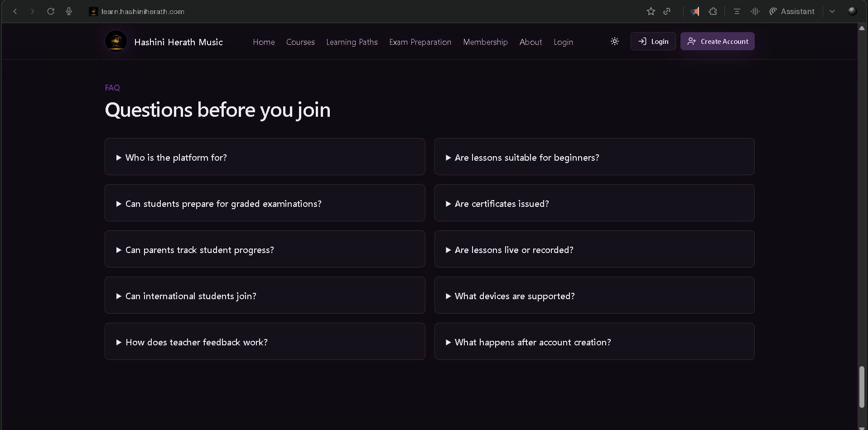Open Learning Paths in the navigation
Viewport: 868px width, 430px height.
tap(352, 42)
